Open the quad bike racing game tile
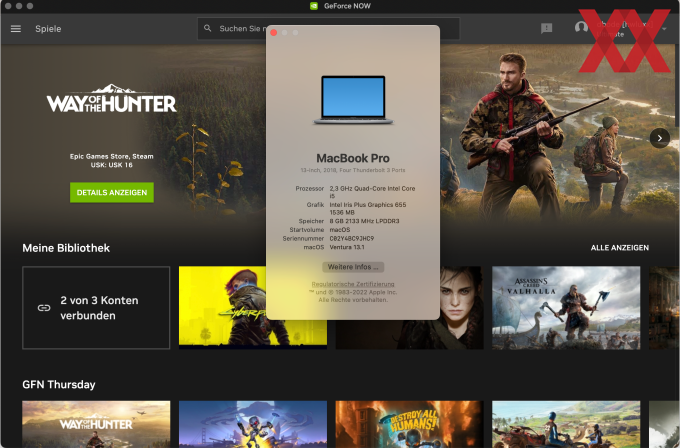This screenshot has height=448, width=680. point(566,424)
